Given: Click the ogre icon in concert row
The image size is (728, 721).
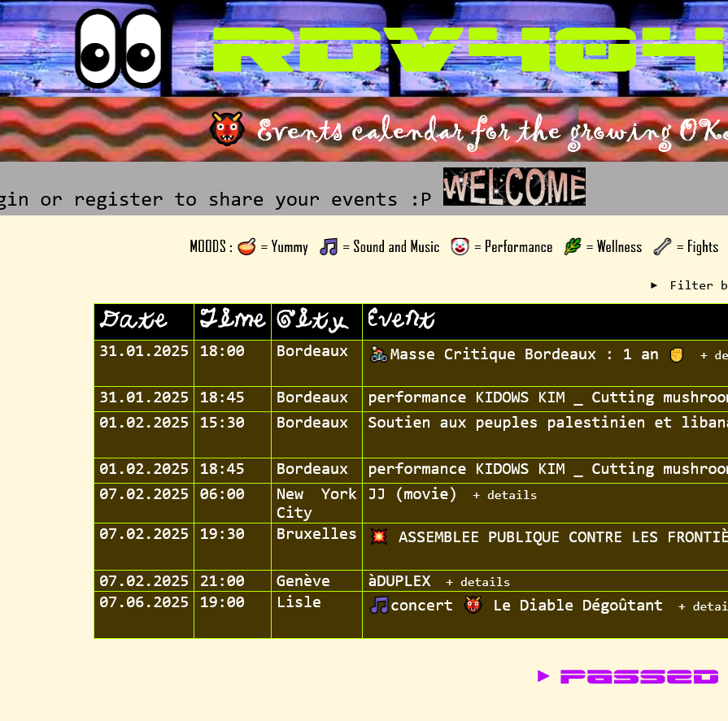Looking at the screenshot, I should coord(473,605).
